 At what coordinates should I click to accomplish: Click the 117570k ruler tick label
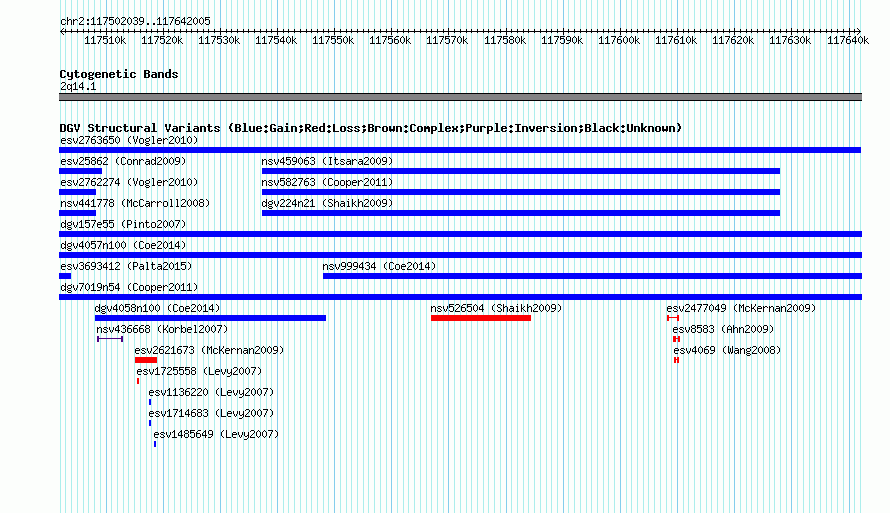coord(447,40)
